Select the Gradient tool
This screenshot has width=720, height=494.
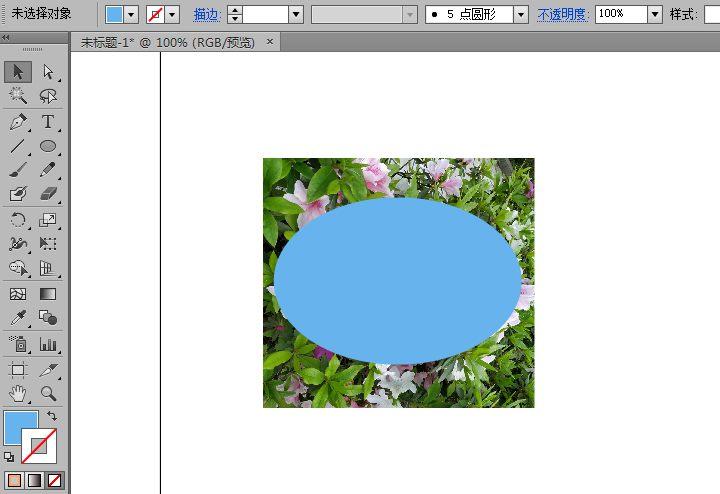tap(48, 294)
